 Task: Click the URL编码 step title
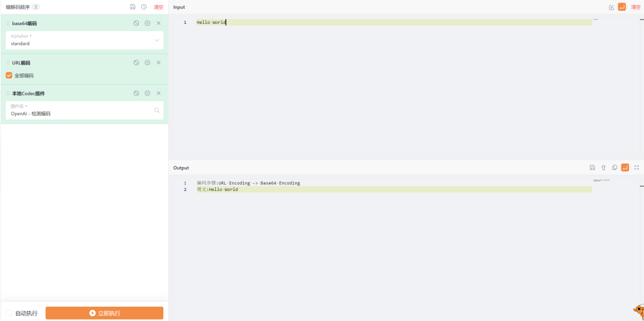pos(21,63)
